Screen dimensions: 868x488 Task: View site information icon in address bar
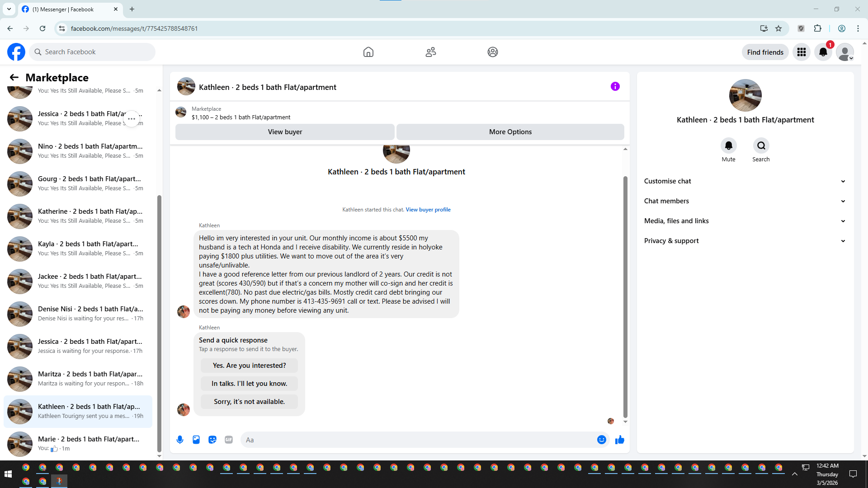click(x=62, y=28)
